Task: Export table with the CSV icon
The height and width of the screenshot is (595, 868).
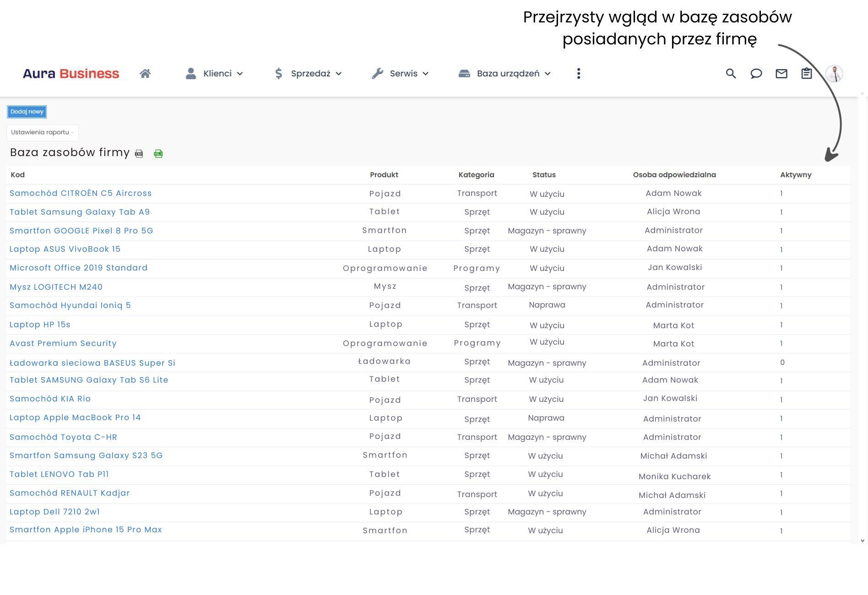Action: coord(139,154)
